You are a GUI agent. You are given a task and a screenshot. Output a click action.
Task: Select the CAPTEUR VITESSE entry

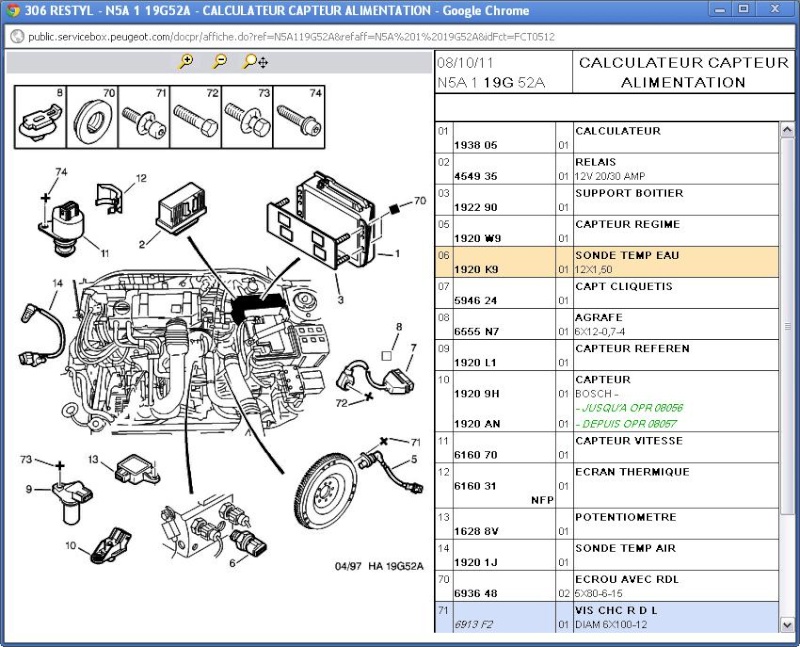629,441
